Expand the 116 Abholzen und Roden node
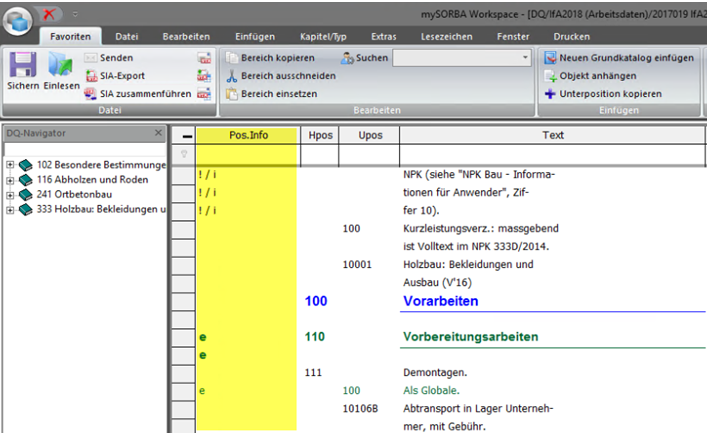707x435 pixels. (10, 180)
